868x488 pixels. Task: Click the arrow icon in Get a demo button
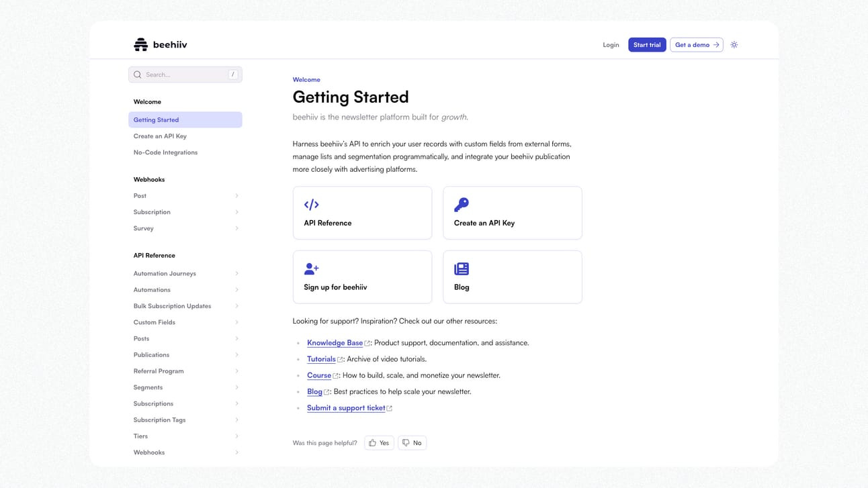coord(716,45)
